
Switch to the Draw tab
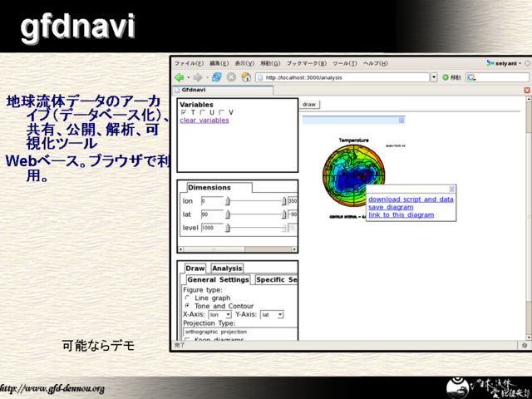click(195, 268)
